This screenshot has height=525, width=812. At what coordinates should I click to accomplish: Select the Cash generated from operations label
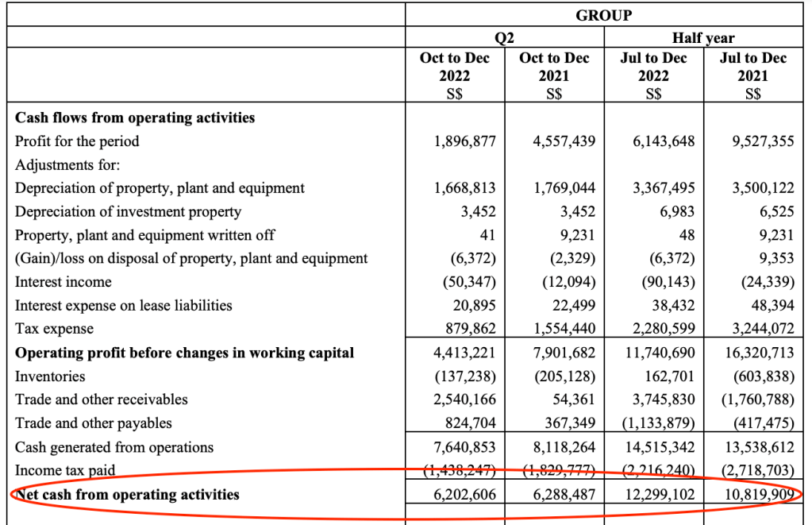coord(114,447)
